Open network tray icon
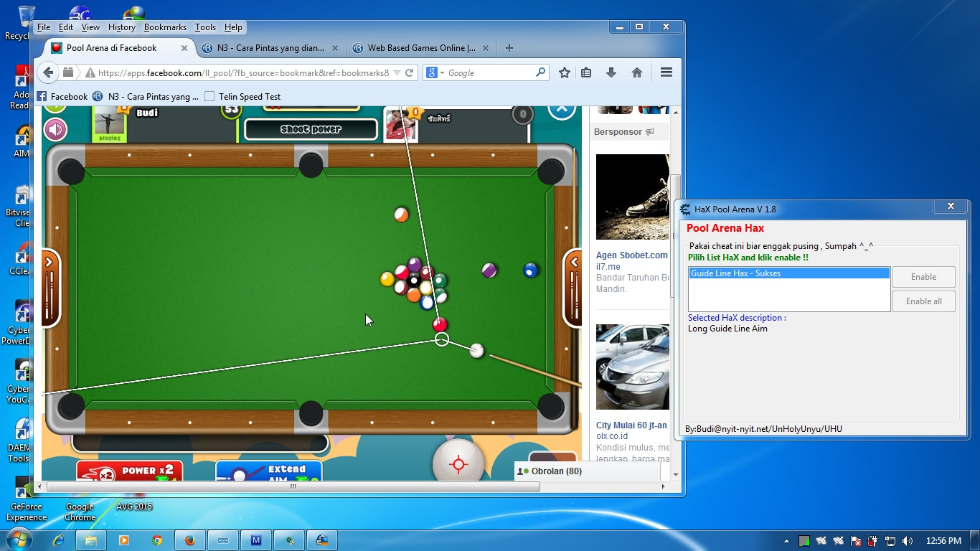Viewport: 980px width, 551px height. point(890,541)
